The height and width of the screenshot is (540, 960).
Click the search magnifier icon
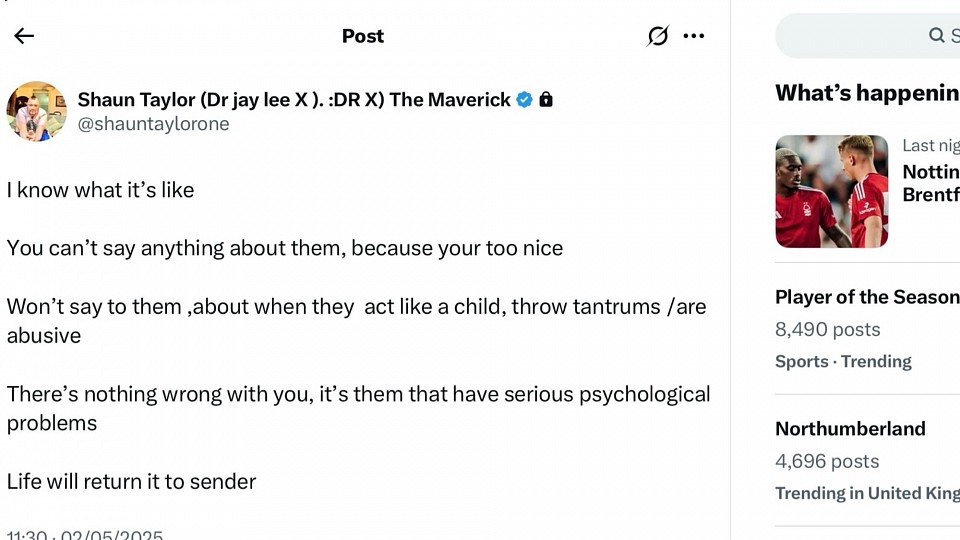point(936,36)
